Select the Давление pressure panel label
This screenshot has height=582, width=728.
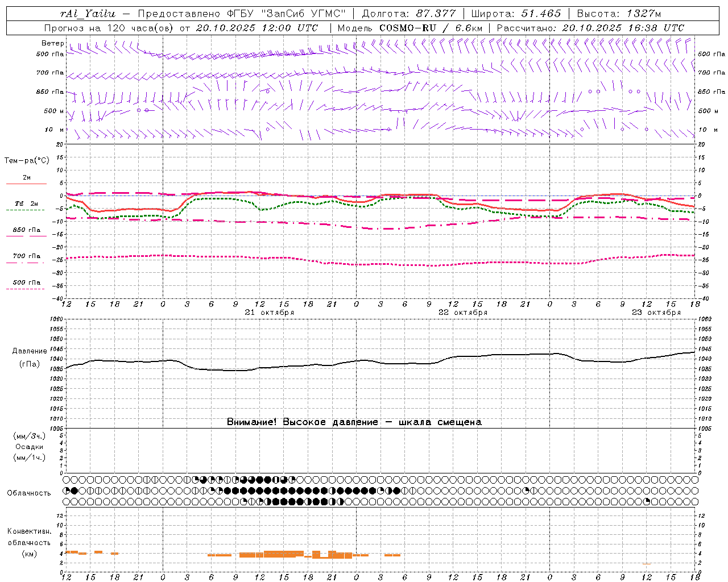[x=30, y=351]
